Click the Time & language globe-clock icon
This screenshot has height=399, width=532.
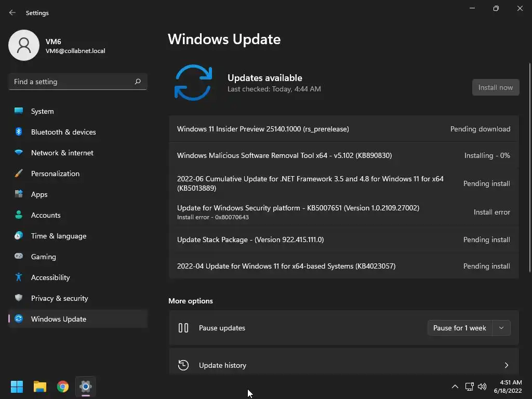19,235
